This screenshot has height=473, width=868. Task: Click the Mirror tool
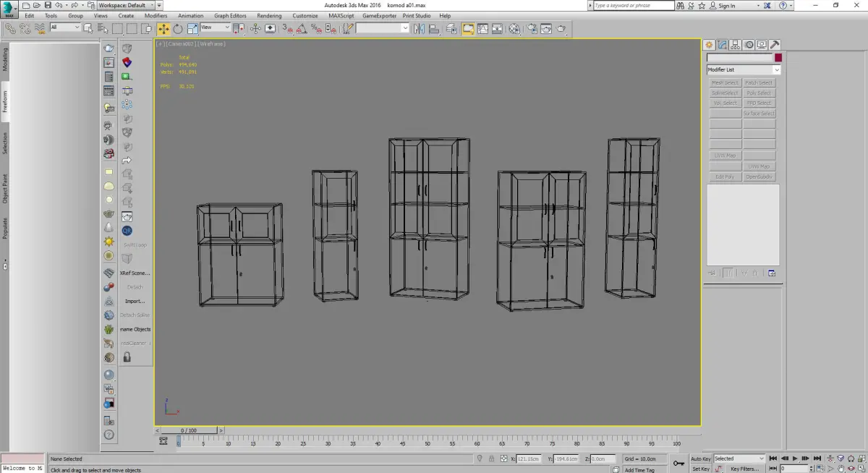(420, 29)
